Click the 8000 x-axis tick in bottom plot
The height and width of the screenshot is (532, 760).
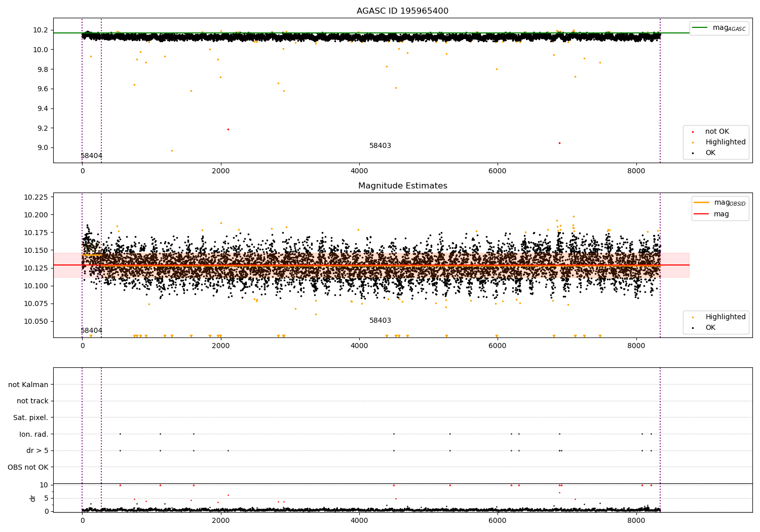tap(636, 521)
